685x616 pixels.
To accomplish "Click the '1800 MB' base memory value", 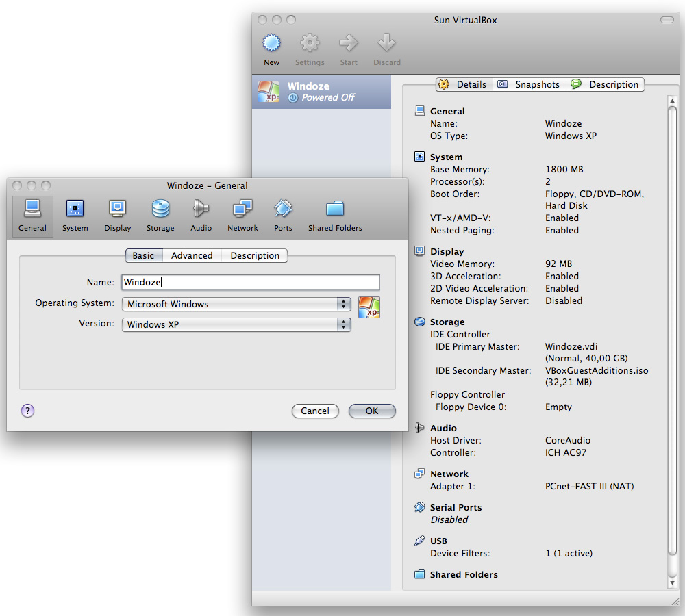I will point(564,169).
